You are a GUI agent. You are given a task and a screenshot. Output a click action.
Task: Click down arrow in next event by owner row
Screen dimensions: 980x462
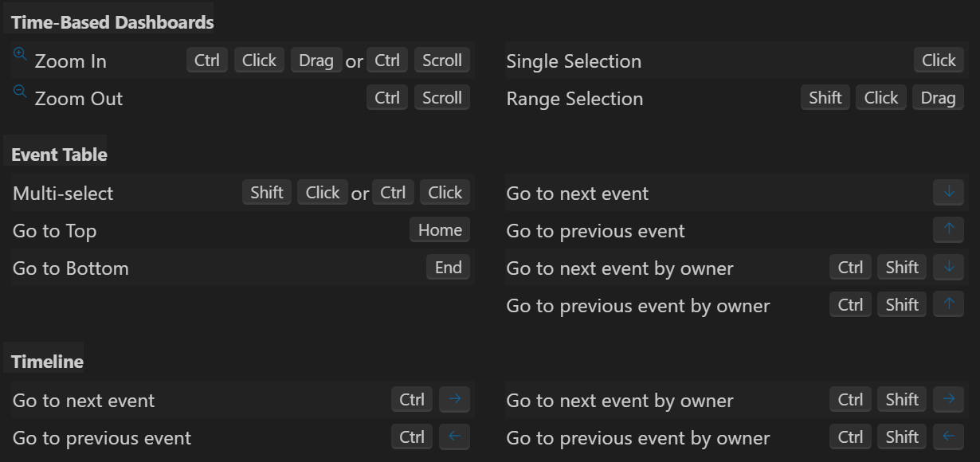point(948,268)
